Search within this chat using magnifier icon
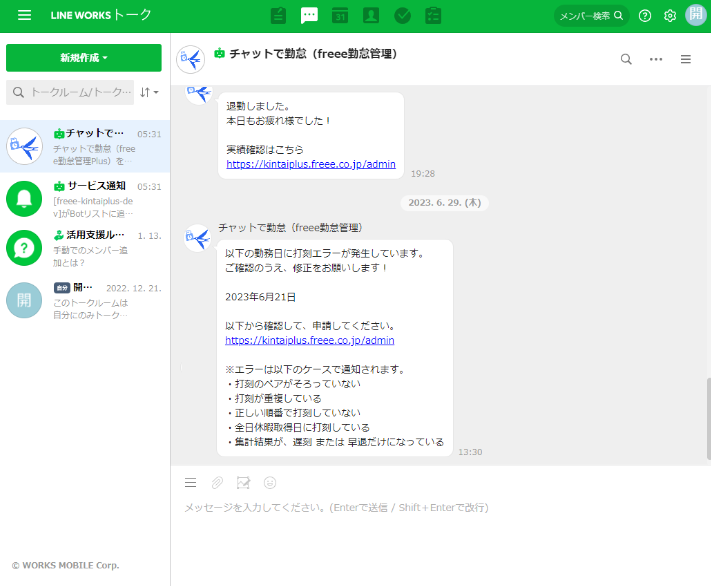 tap(626, 59)
